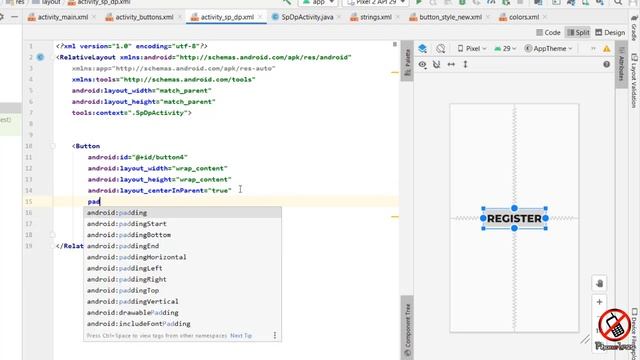The image size is (640, 360).
Task: Choose android:paddingTop suggestion
Action: pos(182,290)
